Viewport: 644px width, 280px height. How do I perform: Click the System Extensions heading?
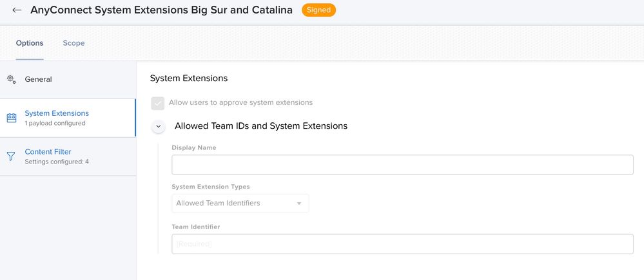tap(188, 79)
